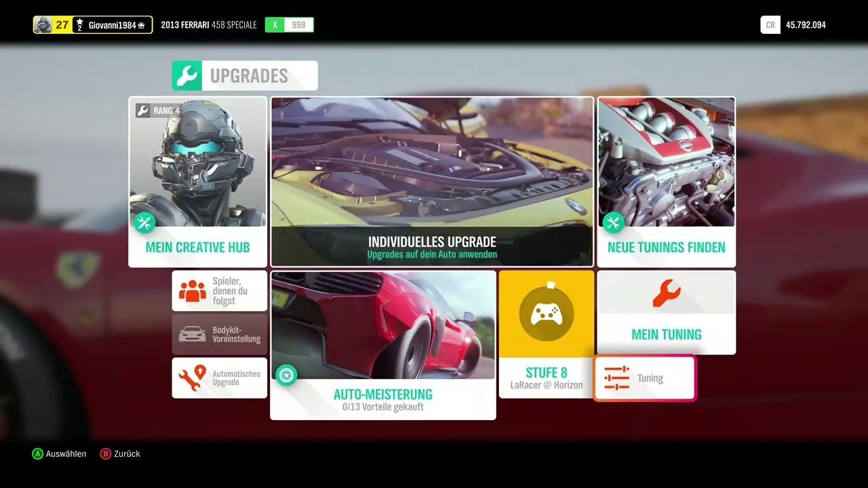Click the prestige star badge by player name
The image size is (868, 488).
pos(79,25)
